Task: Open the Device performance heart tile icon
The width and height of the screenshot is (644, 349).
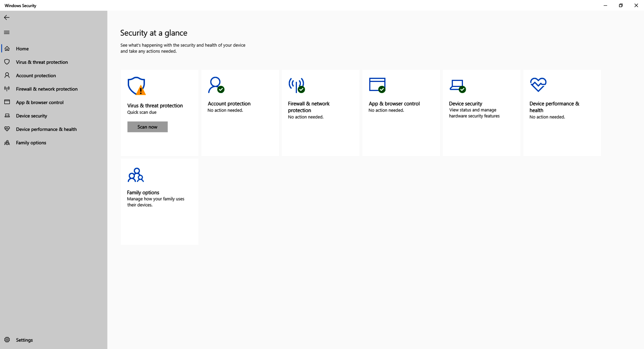Action: [538, 85]
